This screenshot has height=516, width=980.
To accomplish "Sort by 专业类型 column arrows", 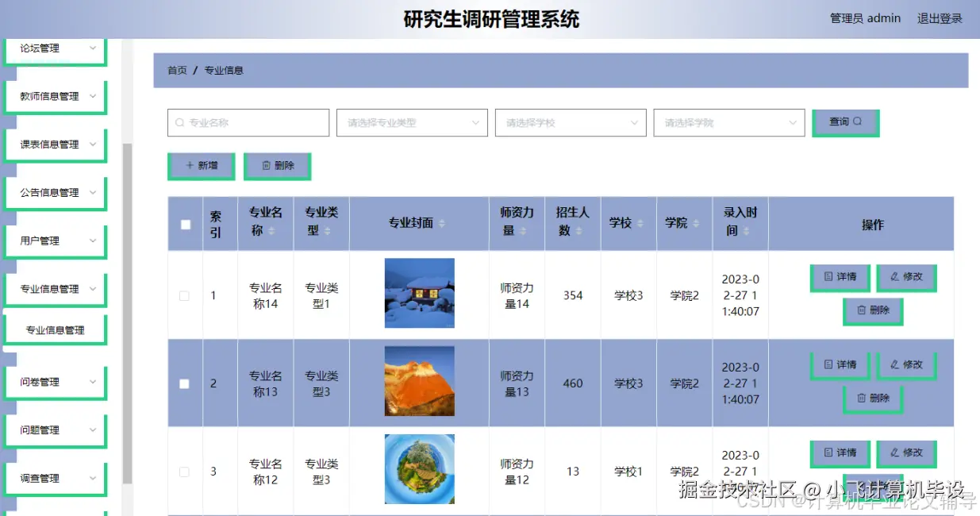I will click(x=327, y=231).
